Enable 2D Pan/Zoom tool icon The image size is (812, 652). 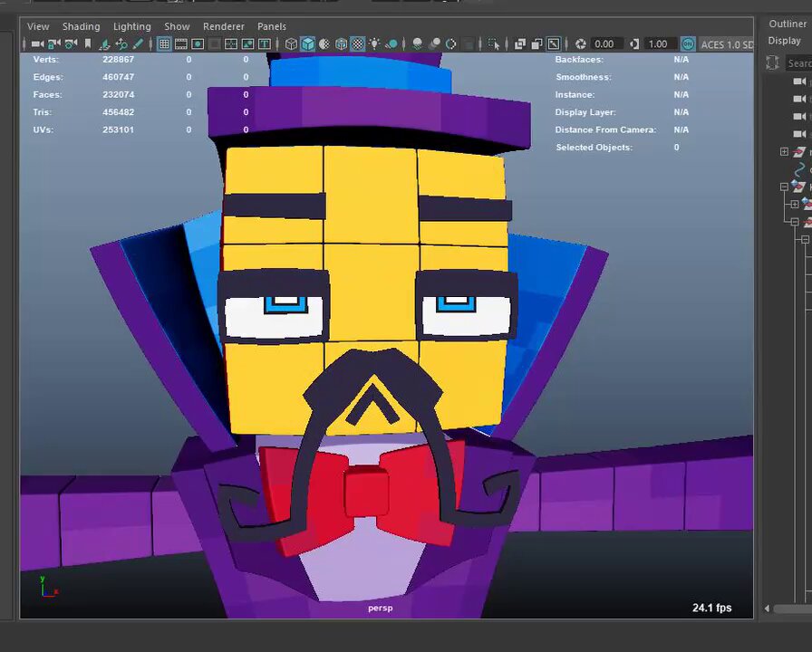(121, 44)
